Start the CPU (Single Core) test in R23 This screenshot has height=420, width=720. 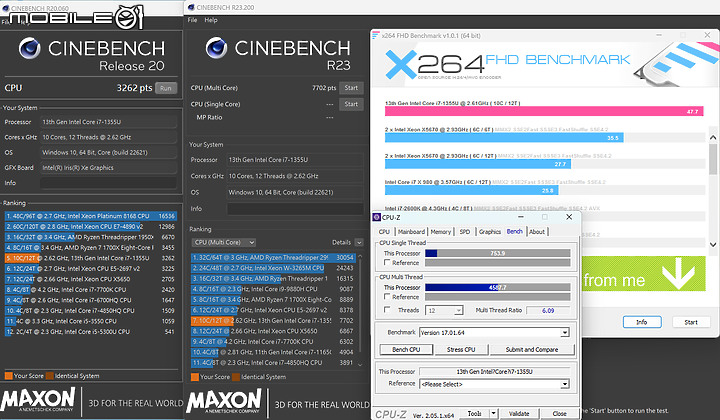tap(351, 104)
